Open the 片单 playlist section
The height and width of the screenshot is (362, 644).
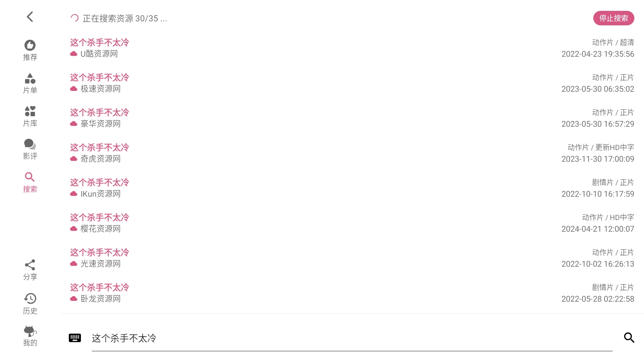pos(30,83)
